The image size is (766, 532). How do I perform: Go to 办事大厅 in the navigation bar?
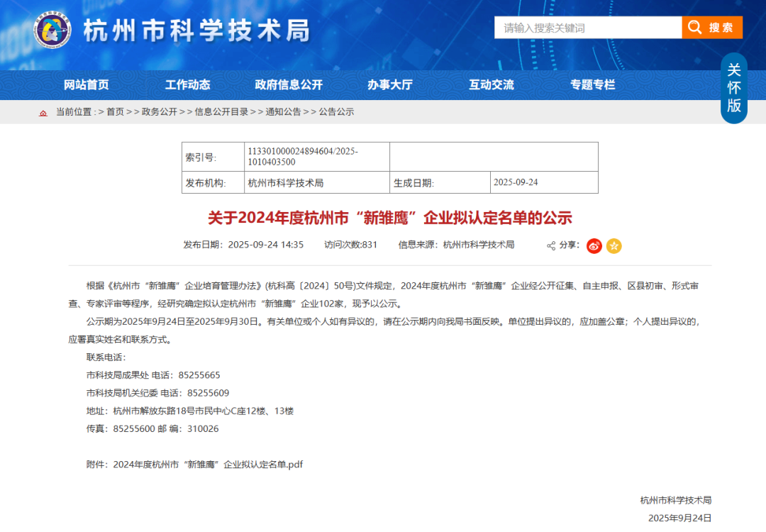[x=390, y=84]
